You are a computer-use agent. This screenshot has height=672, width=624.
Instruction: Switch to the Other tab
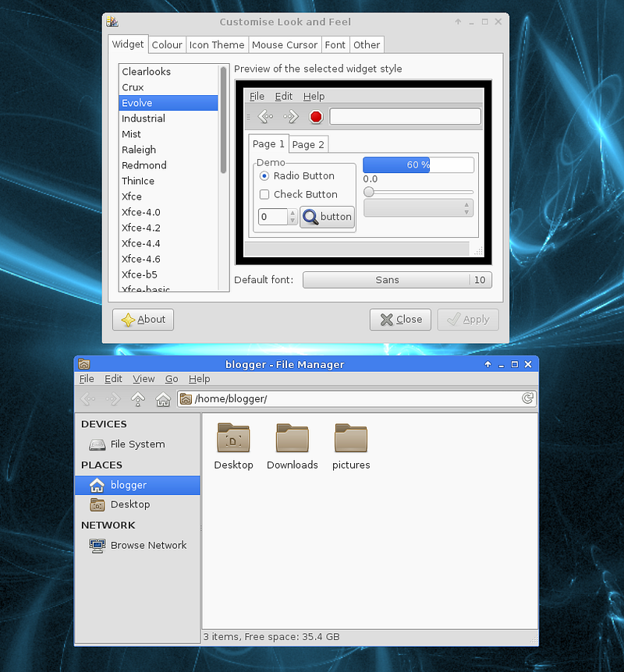pos(367,45)
